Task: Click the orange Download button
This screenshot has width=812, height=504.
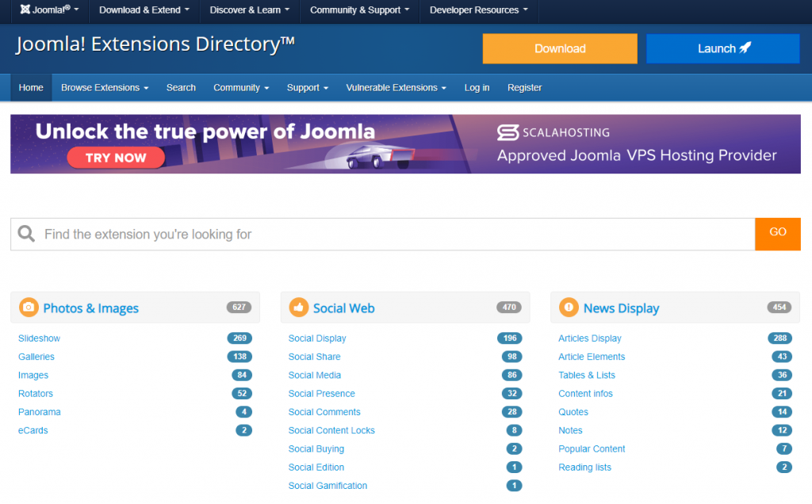Action: pos(560,48)
